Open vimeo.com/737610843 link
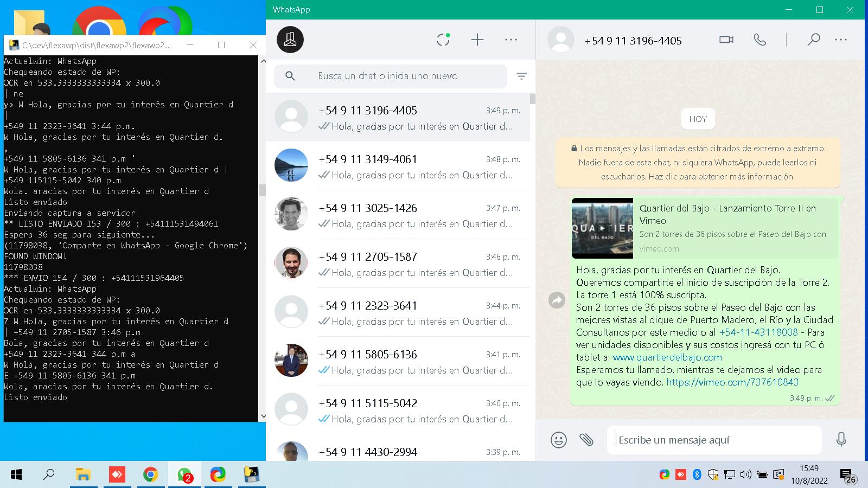Viewport: 868px width, 488px height. [732, 382]
